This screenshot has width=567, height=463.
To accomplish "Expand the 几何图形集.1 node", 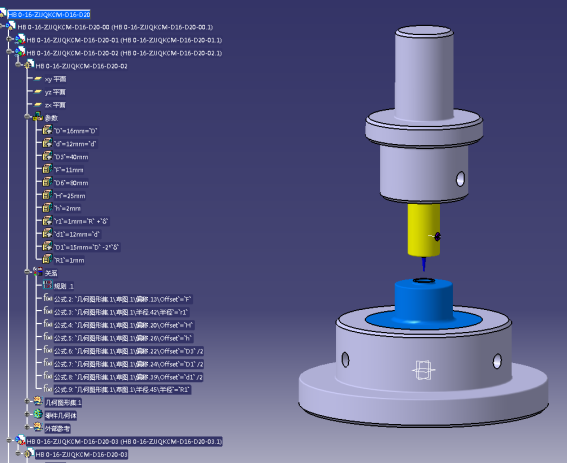I will [27, 401].
